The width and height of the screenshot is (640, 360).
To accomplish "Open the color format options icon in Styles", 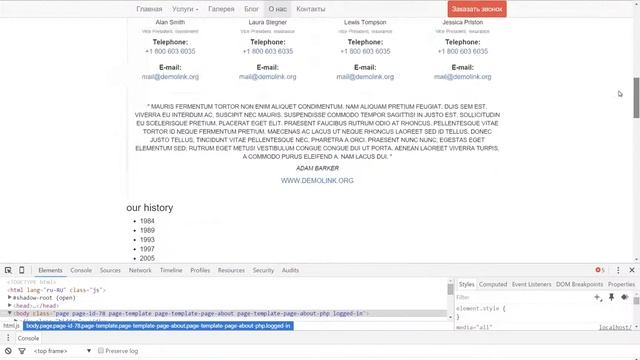I will (624, 297).
